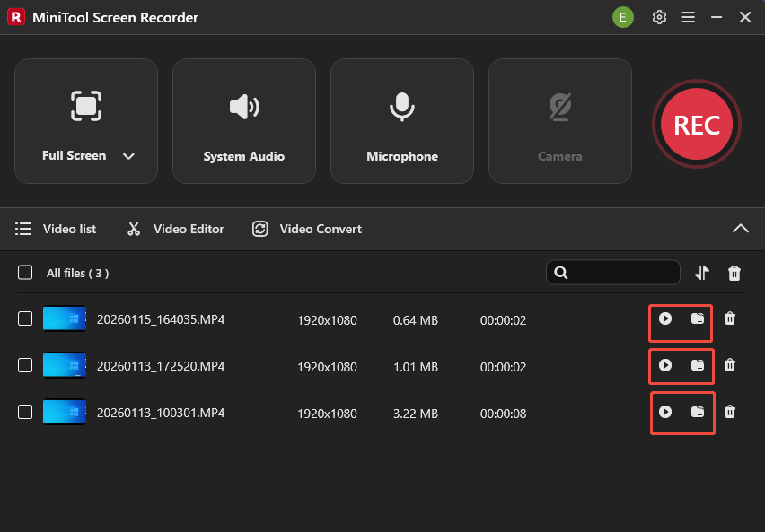Select the Full Screen recording mode icon
This screenshot has height=532, width=765.
86,106
